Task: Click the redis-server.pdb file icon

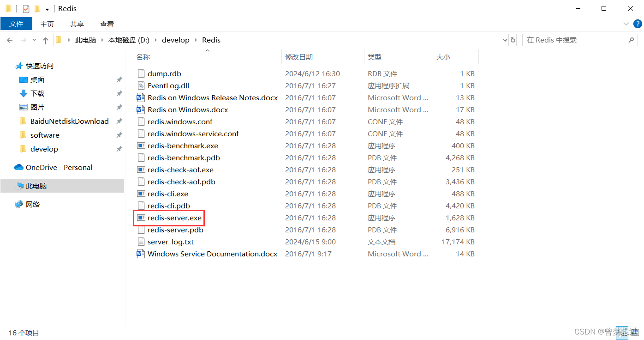Action: click(x=141, y=230)
